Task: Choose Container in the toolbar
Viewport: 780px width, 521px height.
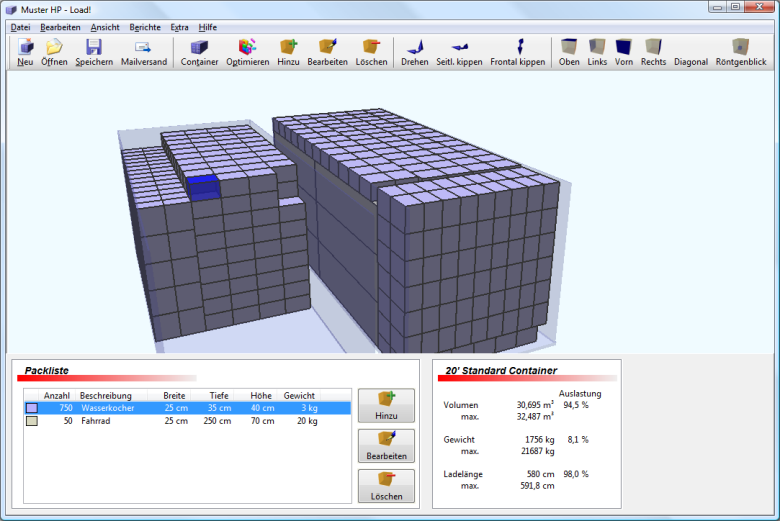Action: point(199,52)
